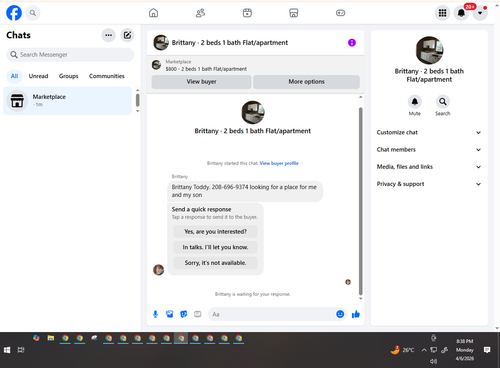Open conversation information purple icon

click(352, 43)
